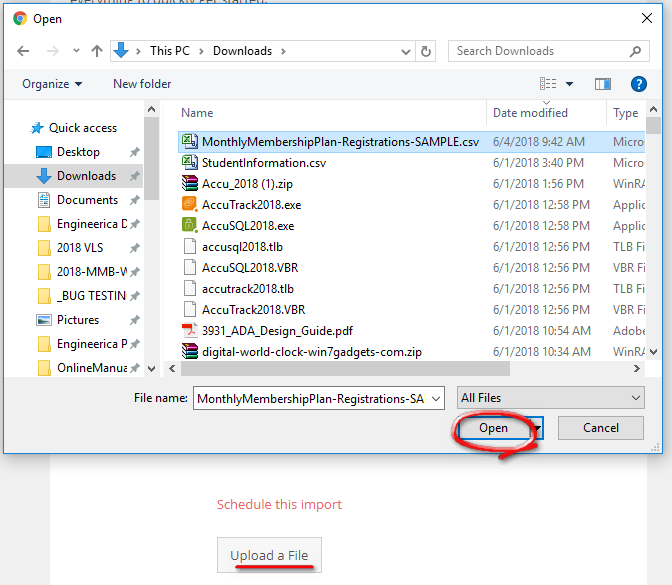The image size is (672, 585).
Task: Click the File name text field
Action: pyautogui.click(x=311, y=399)
